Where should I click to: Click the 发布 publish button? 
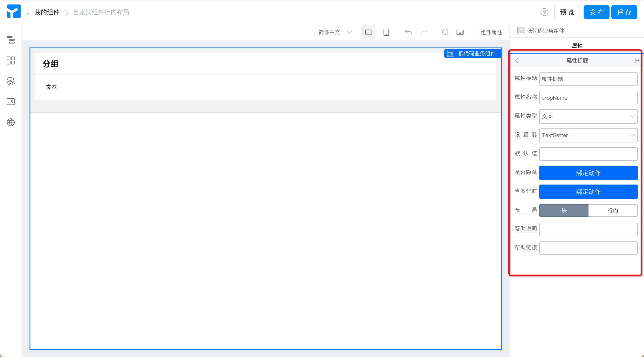click(596, 12)
